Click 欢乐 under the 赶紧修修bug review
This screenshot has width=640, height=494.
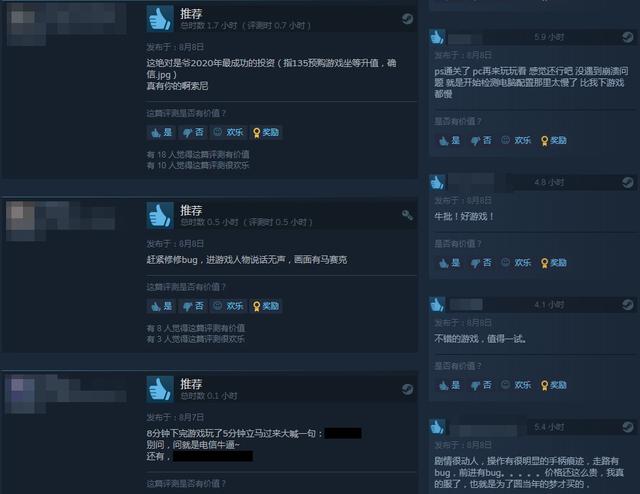point(229,306)
